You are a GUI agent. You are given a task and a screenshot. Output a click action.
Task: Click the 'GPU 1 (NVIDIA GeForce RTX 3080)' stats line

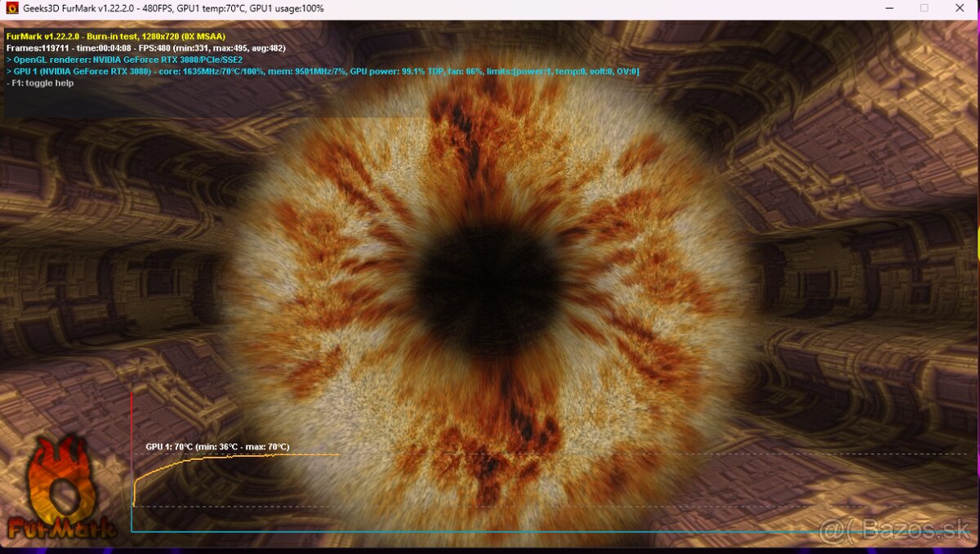[x=323, y=71]
